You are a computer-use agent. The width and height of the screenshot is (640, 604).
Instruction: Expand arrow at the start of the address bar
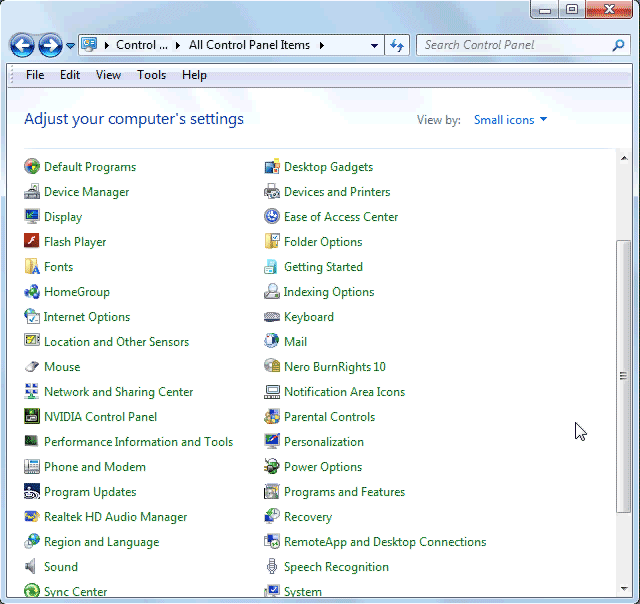coord(107,45)
